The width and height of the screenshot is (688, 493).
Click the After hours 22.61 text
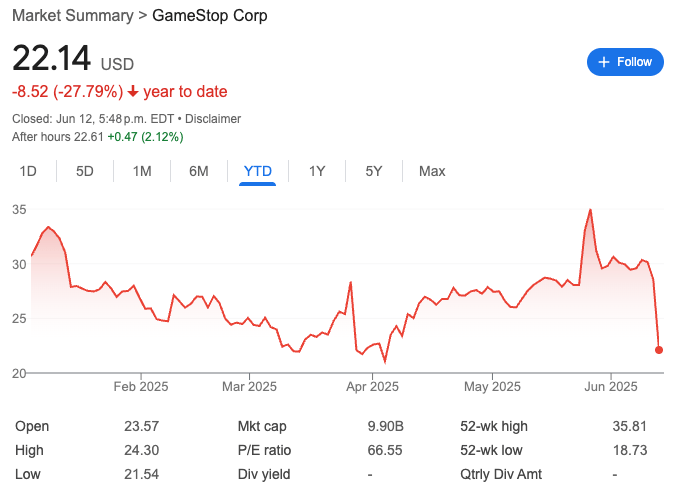(57, 137)
